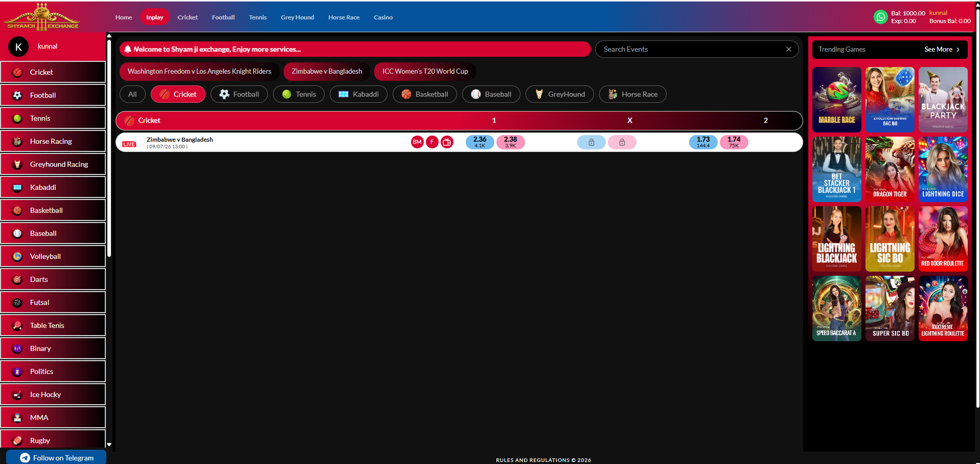
Task: Open the Zimbabwe v Bangladesh quick chip
Action: click(327, 72)
